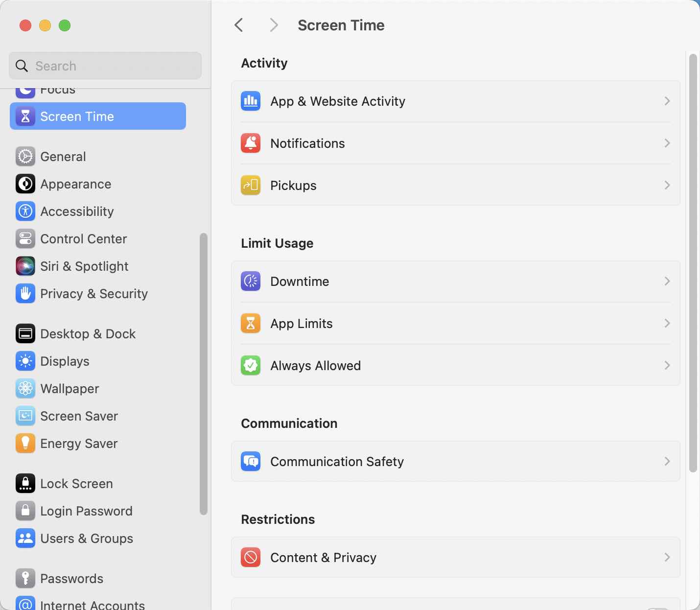700x610 pixels.
Task: Open Displays settings from the sidebar
Action: pyautogui.click(x=64, y=361)
